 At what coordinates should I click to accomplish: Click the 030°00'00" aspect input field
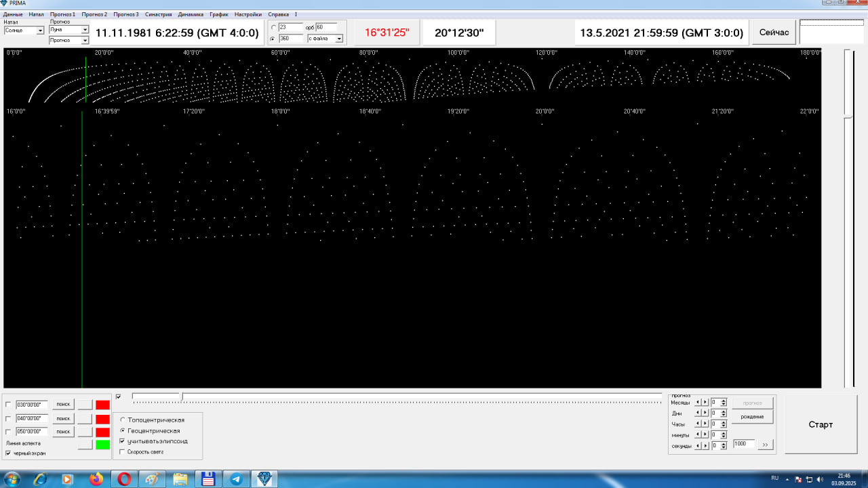click(32, 405)
